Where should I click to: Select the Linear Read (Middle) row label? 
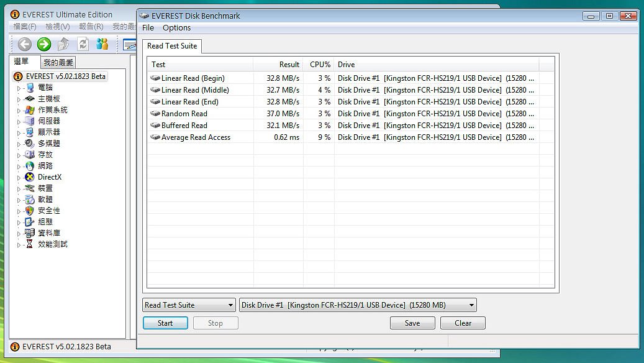195,90
